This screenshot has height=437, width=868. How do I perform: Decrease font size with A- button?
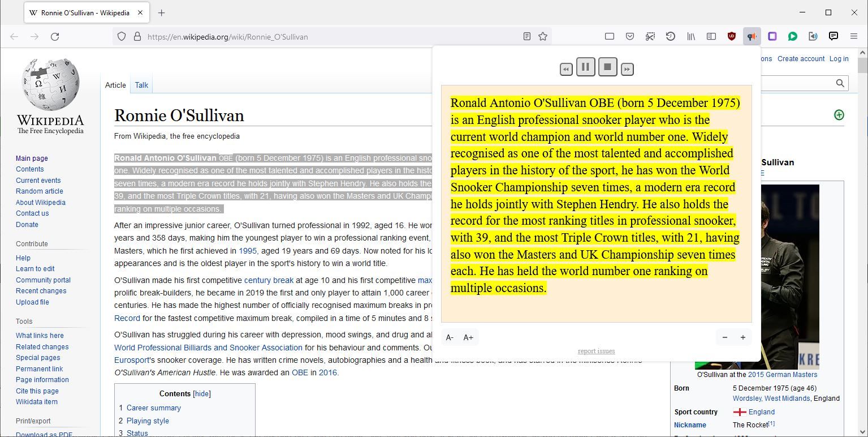(x=450, y=337)
